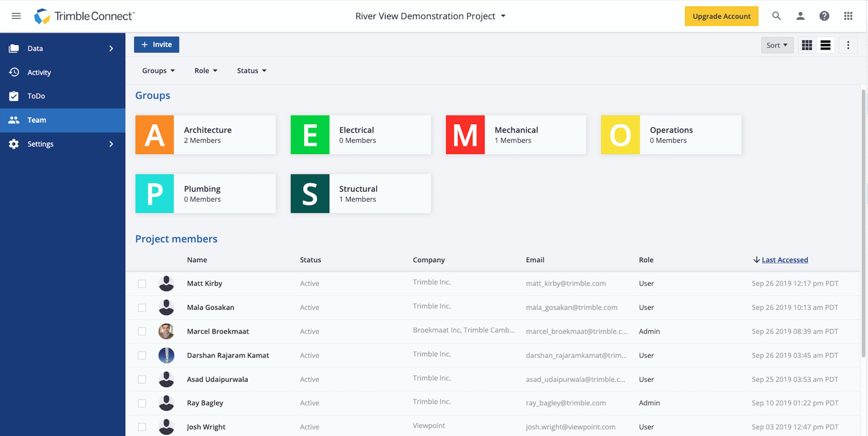Screen dimensions: 868x436
Task: Sort by the Last Accessed column link
Action: [785, 260]
